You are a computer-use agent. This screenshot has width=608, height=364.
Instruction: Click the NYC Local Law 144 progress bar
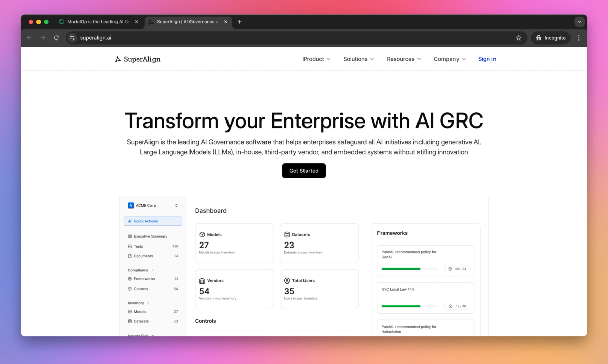[x=409, y=306]
